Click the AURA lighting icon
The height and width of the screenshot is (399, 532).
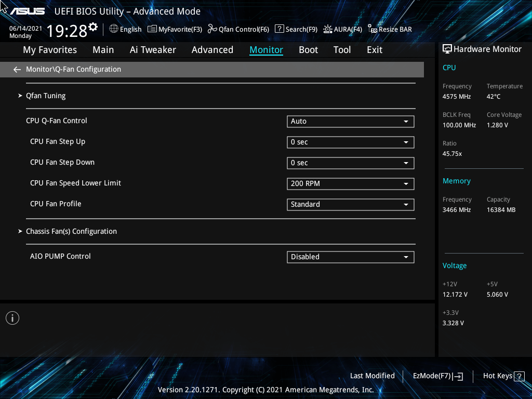[x=327, y=29]
